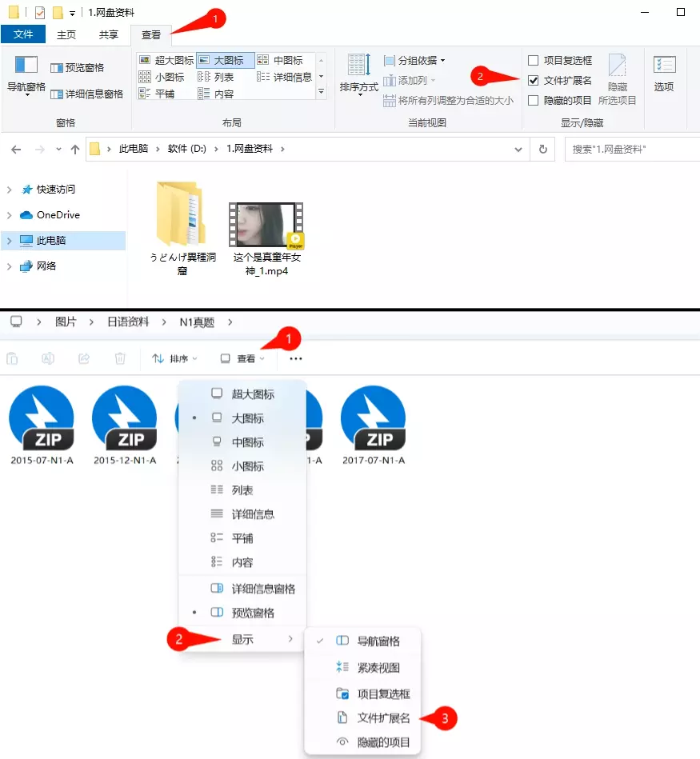
Task: Choose 文件扩展名 in the 显示 submenu
Action: click(383, 718)
